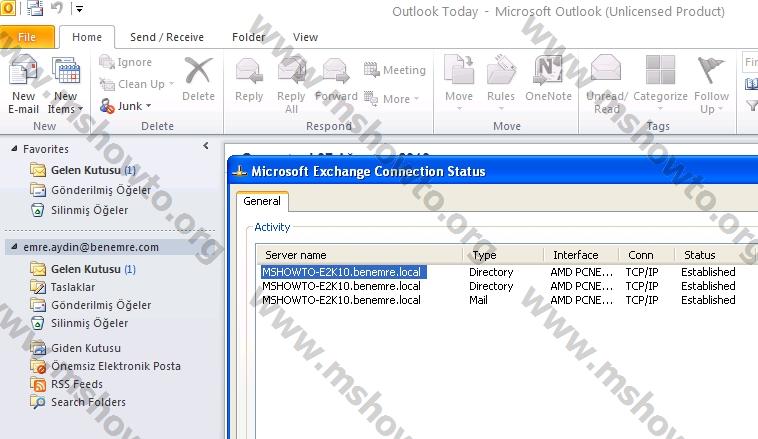Click the Delete button in ribbon
The image size is (758, 439).
[x=198, y=79]
